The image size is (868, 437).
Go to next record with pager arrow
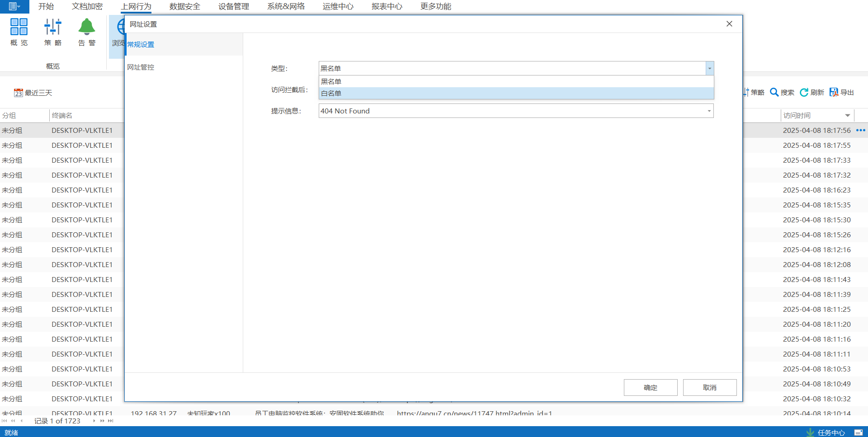[x=94, y=421]
